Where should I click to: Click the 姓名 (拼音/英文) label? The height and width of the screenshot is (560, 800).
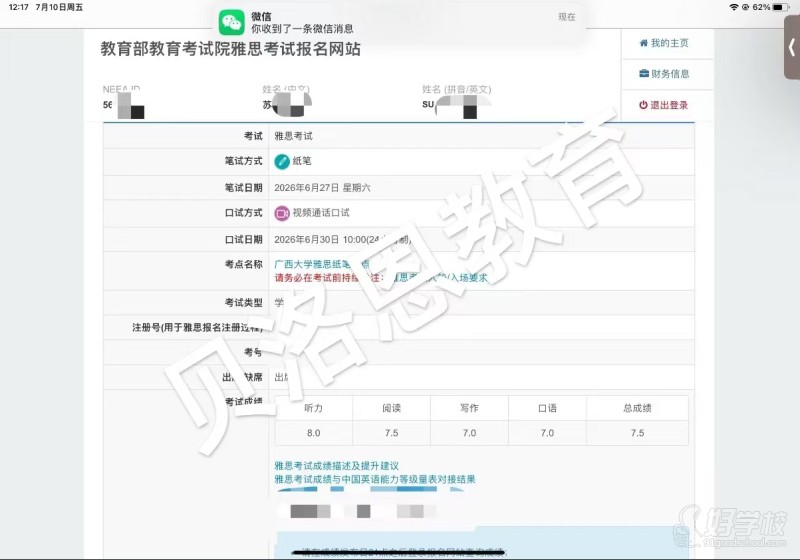point(457,90)
